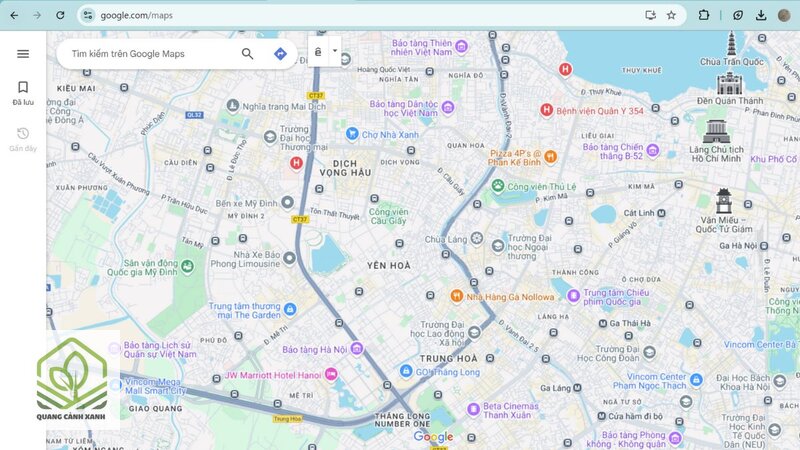This screenshot has width=800, height=450.
Task: Click Bệnh viện Quân Y 354 hospital marker
Action: click(x=546, y=110)
